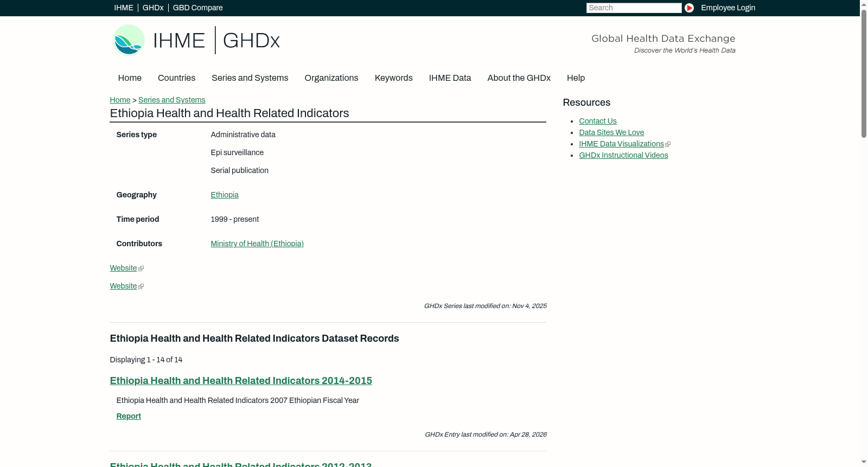Screen dimensions: 868x467
Task: Click the page vertical scrollbar thumb
Action: (864, 73)
